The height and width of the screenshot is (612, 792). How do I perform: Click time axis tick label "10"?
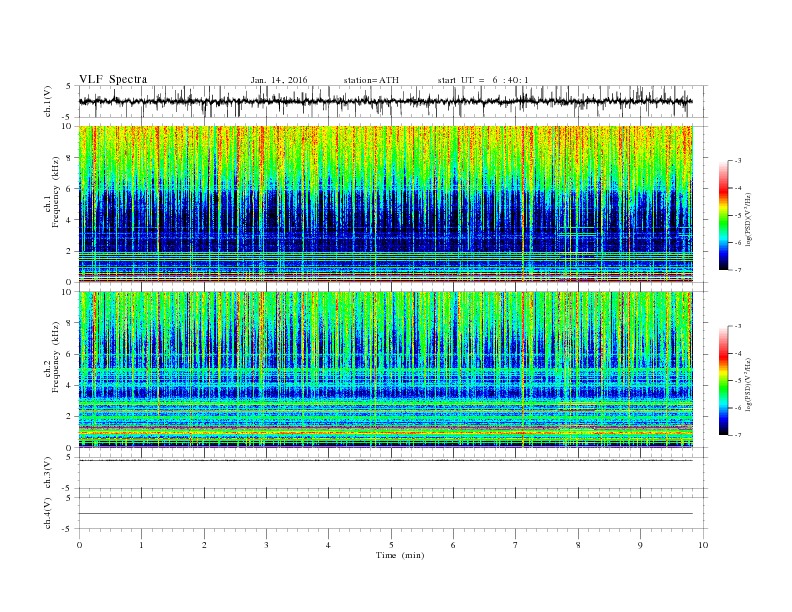coord(703,545)
